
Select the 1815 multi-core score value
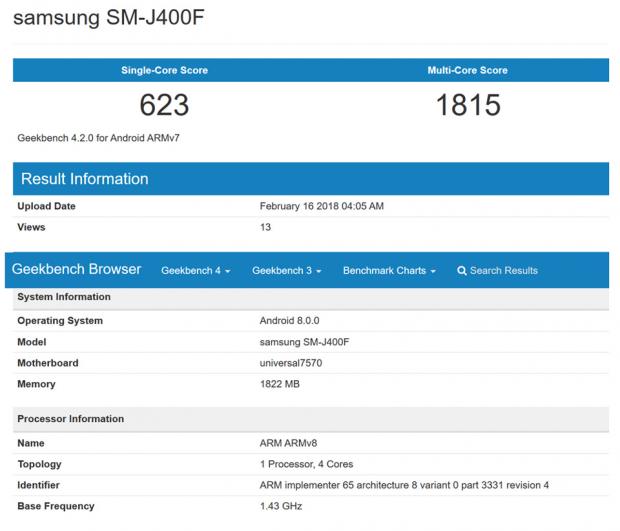click(467, 105)
